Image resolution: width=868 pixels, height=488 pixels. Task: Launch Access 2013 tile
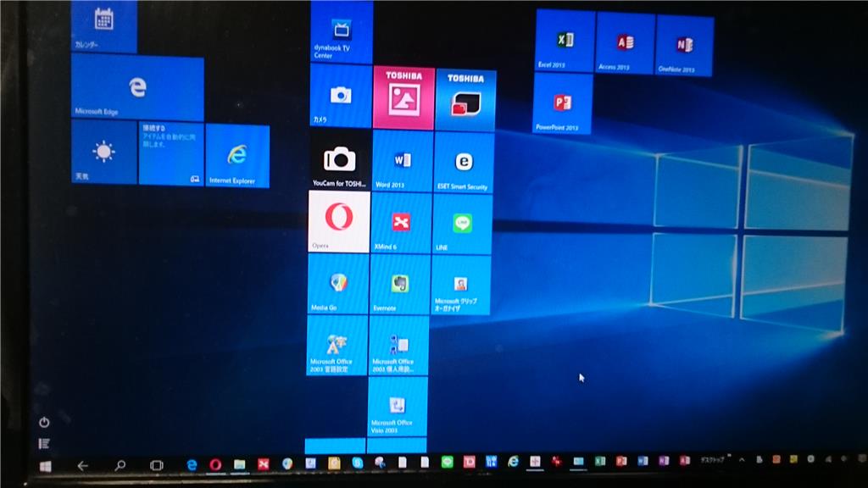point(626,44)
